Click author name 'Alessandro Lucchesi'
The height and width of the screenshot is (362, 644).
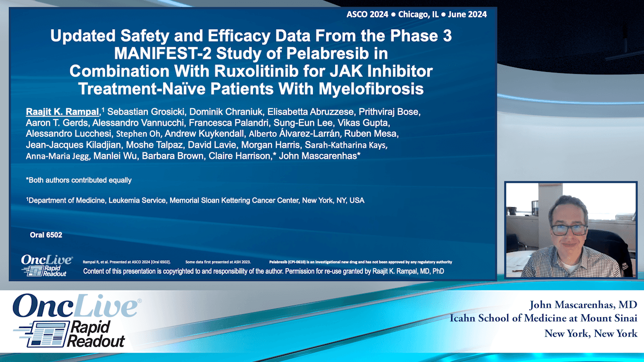point(69,134)
